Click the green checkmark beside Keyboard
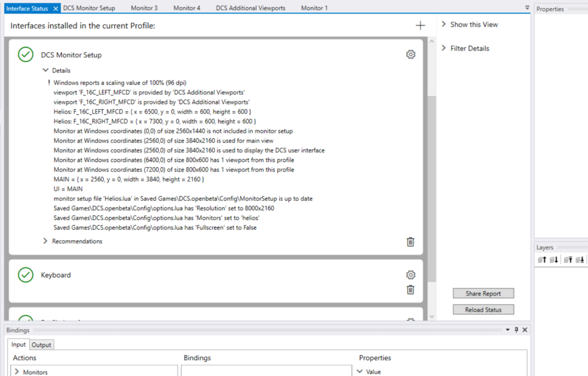Screen dimensions: 588x376 point(25,274)
